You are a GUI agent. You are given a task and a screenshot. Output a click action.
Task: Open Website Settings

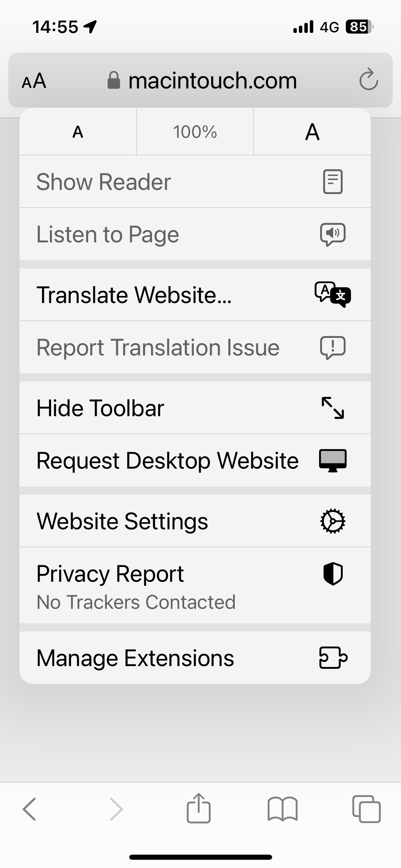[x=122, y=521]
